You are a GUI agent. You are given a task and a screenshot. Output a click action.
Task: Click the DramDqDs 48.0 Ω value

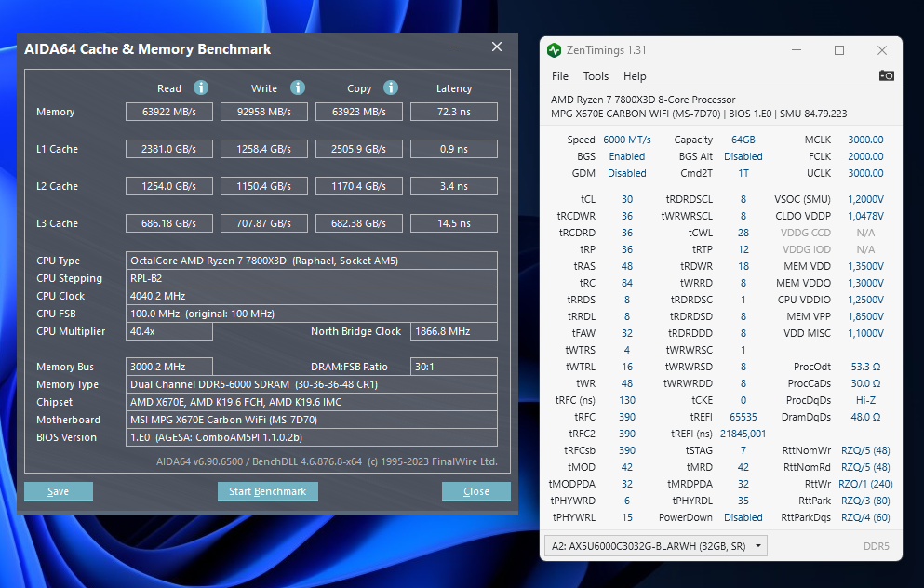click(x=865, y=417)
